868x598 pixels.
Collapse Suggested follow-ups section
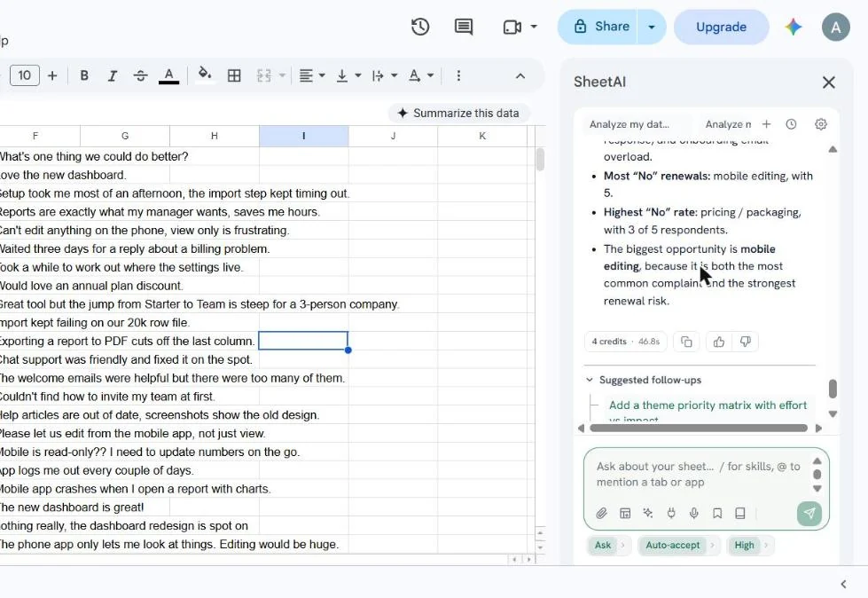590,380
